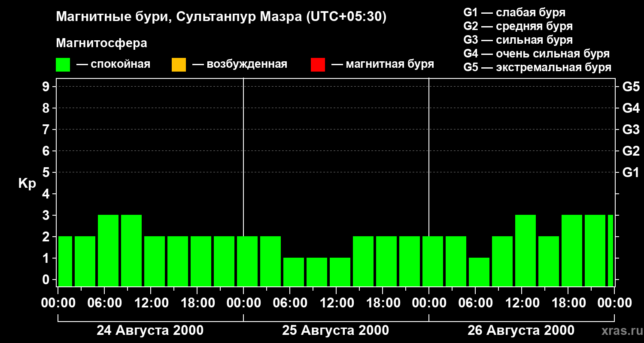The height and width of the screenshot is (343, 644).
Task: Click the 'G4 — очень сильная буря' legend line
Action: [537, 54]
